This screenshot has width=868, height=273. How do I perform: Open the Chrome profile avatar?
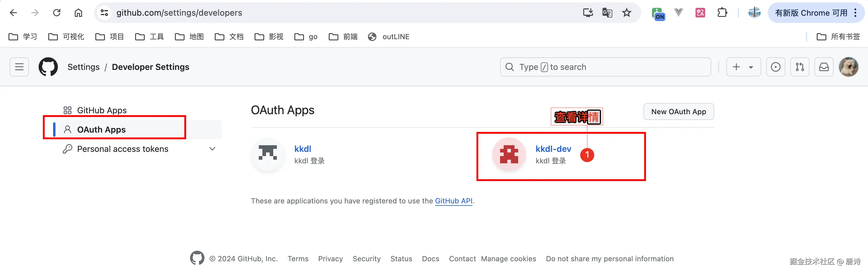(754, 13)
